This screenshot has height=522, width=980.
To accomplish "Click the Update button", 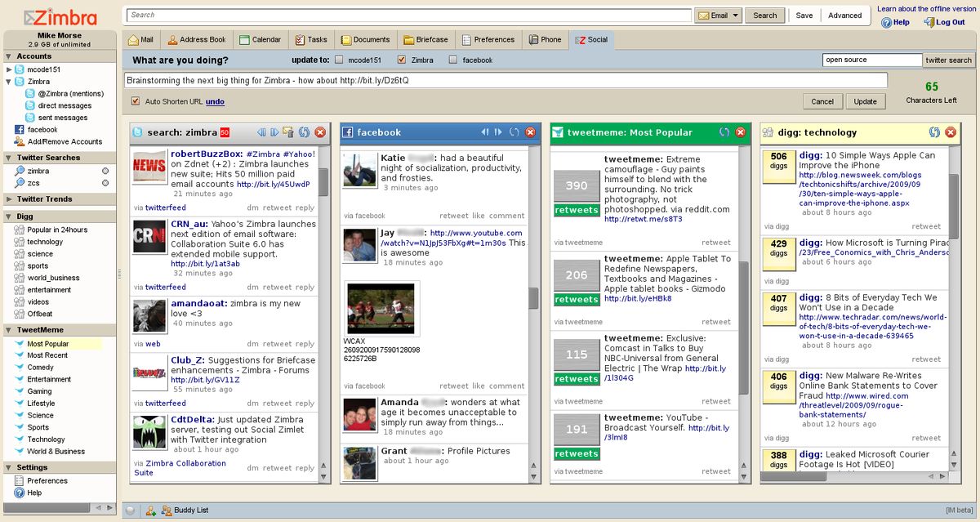I will tap(865, 101).
